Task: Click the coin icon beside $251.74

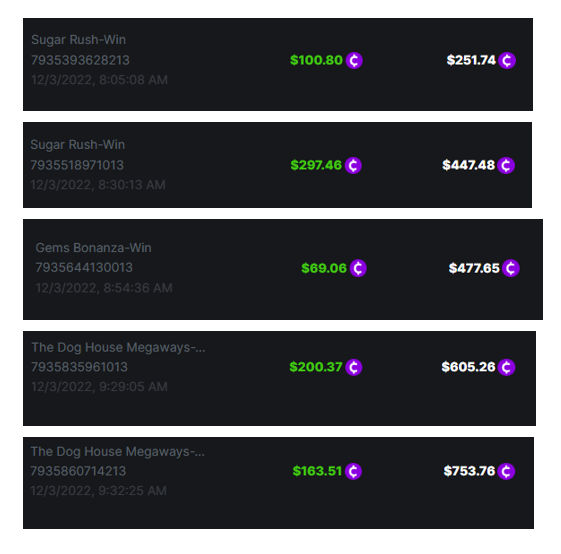Action: click(507, 60)
